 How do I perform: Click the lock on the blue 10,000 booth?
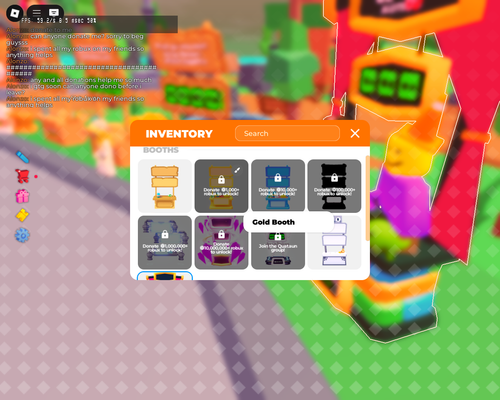(278, 178)
